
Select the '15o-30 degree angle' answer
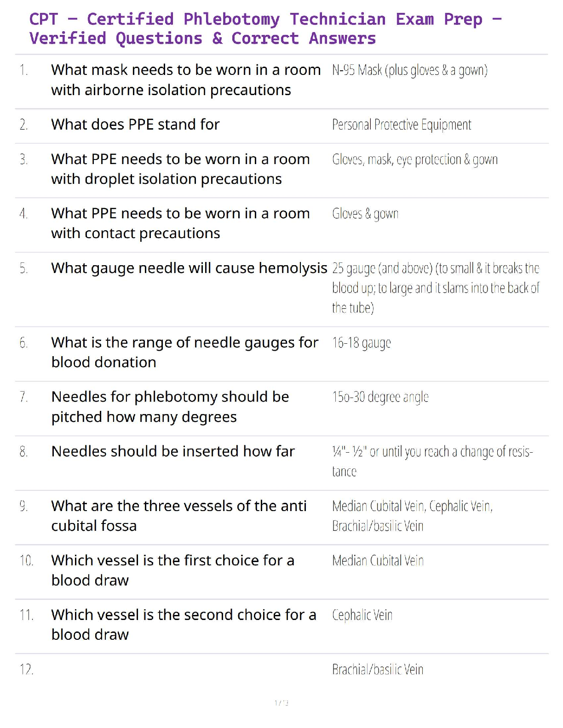point(380,397)
